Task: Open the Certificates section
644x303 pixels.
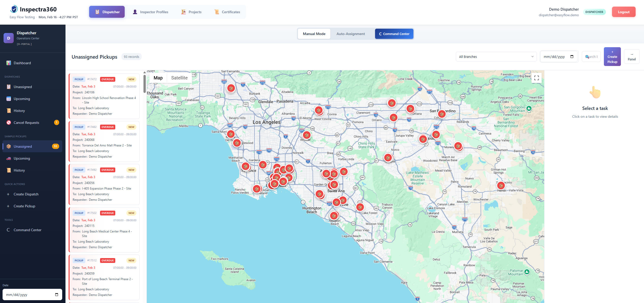Action: 227,12
